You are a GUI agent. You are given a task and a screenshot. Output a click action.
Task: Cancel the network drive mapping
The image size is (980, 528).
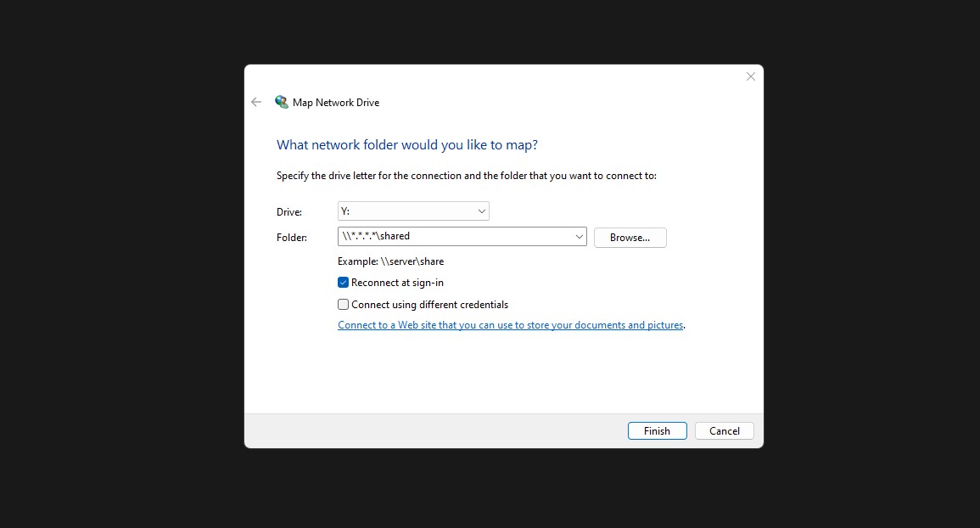(x=724, y=431)
